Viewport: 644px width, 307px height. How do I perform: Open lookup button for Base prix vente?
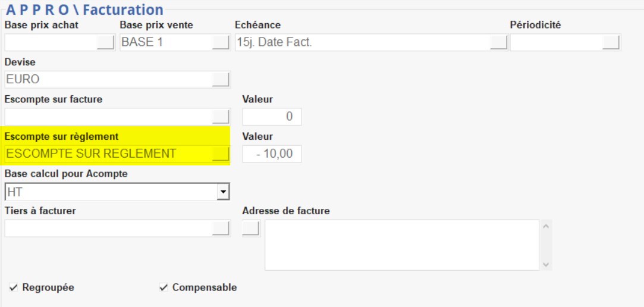point(221,42)
